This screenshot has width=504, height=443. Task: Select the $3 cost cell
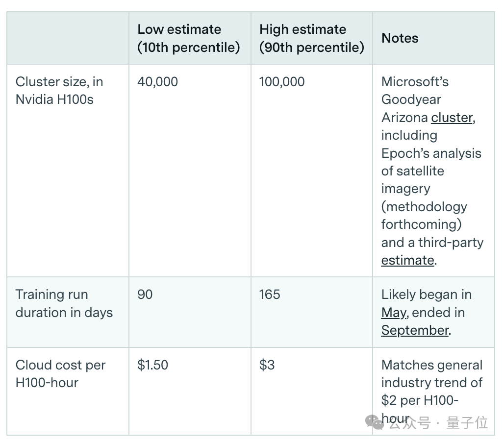267,365
